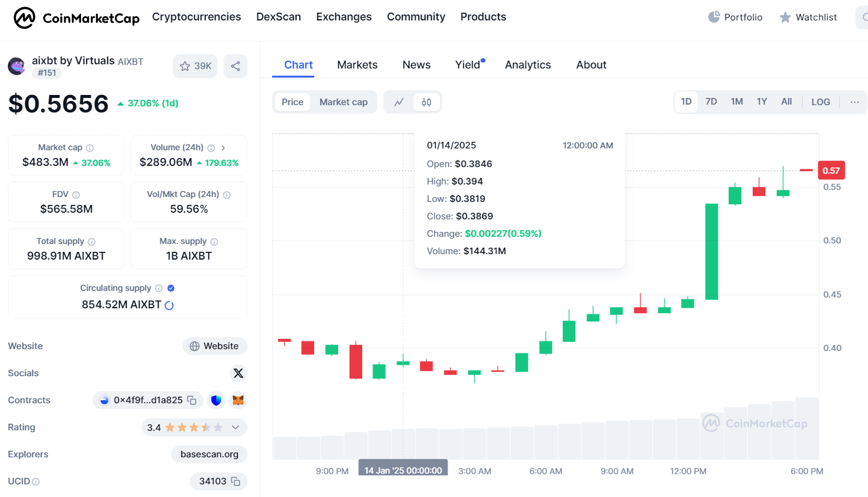Click the large green candle after 12:00 PM

(711, 251)
